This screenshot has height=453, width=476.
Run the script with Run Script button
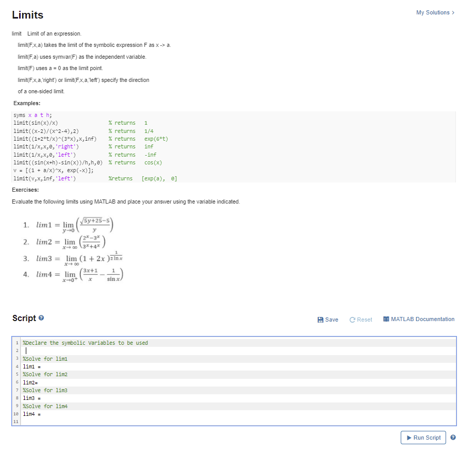coord(423,438)
